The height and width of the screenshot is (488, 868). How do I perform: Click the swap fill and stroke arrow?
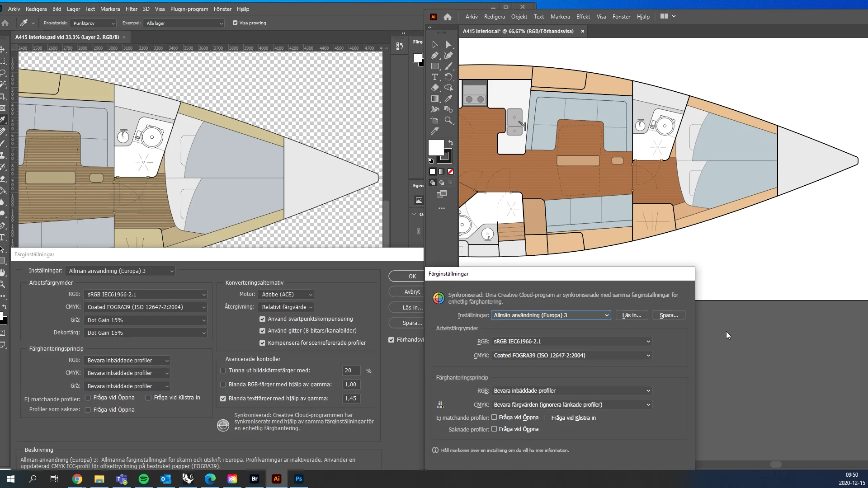(451, 142)
